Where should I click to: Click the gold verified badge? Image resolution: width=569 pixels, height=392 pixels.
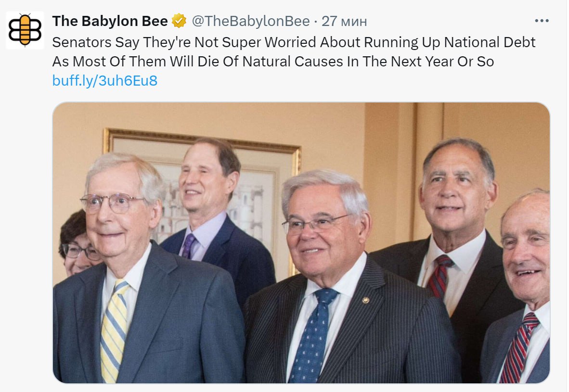[179, 21]
